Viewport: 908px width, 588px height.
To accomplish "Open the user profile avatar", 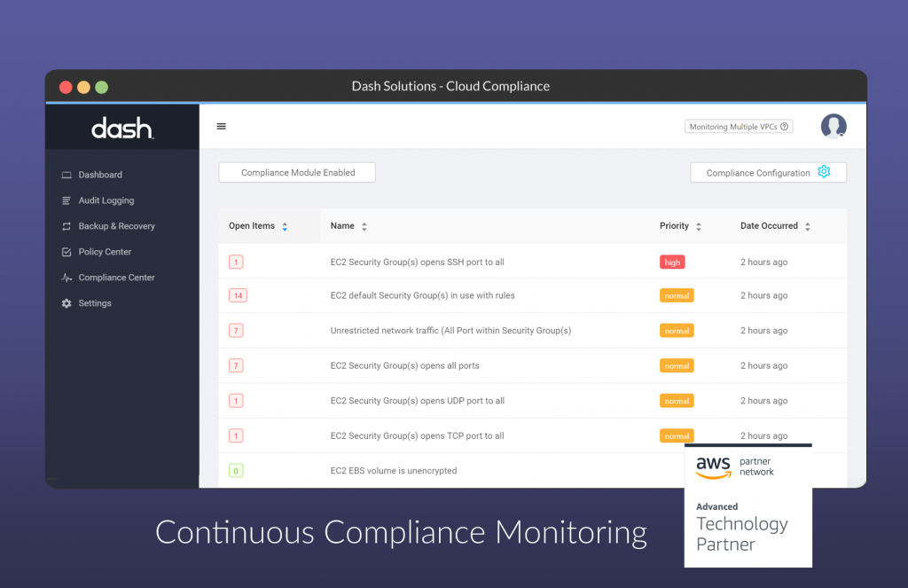I will 833,127.
